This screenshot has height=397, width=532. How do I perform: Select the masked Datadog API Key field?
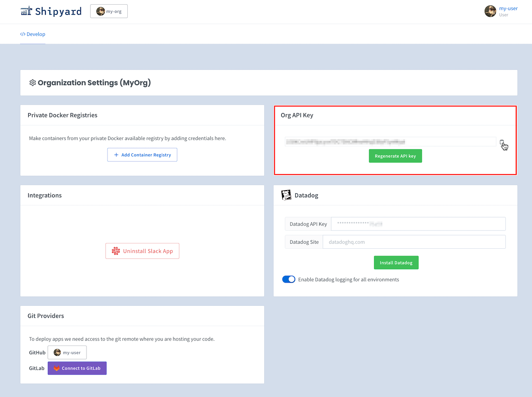point(418,224)
